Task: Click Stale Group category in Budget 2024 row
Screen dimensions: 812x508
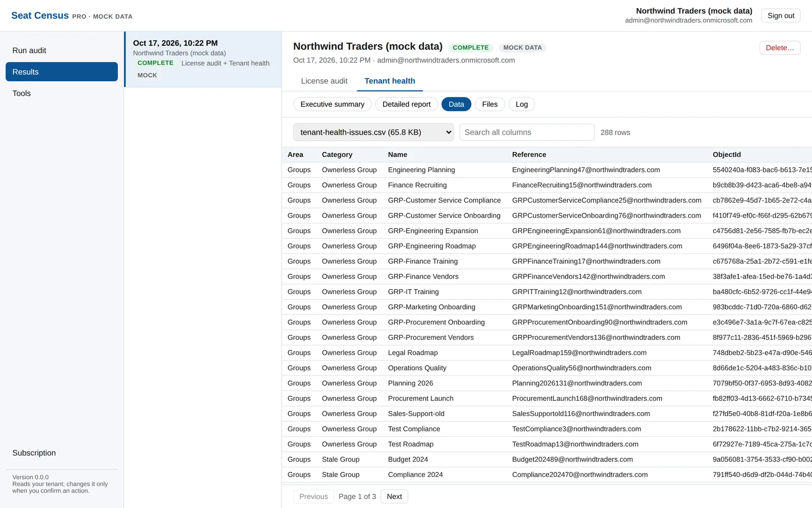Action: [341, 459]
